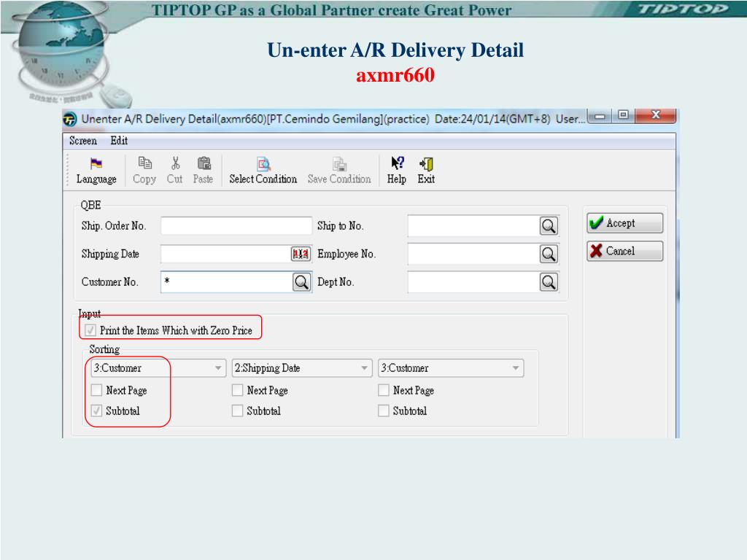Toggle Print the Items Which with Zero Price
Image resolution: width=747 pixels, height=560 pixels.
click(x=90, y=330)
